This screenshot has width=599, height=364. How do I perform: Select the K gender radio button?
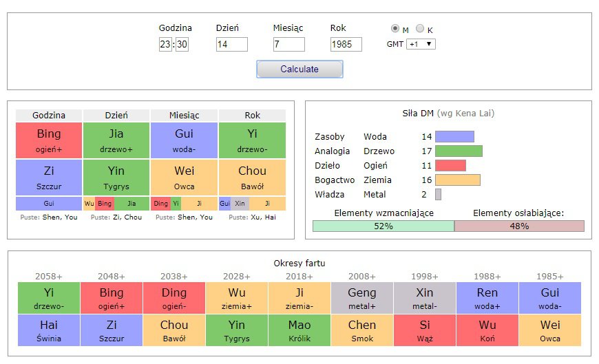click(420, 28)
